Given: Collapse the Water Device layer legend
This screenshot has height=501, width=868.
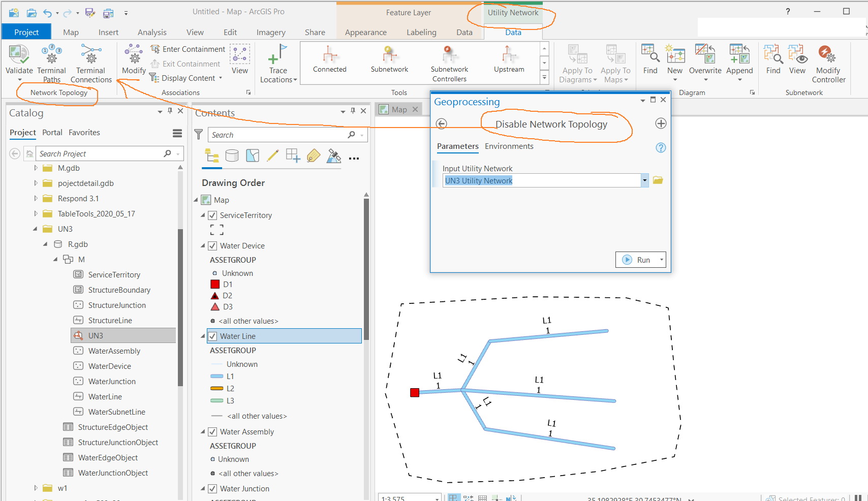Looking at the screenshot, I should 203,246.
